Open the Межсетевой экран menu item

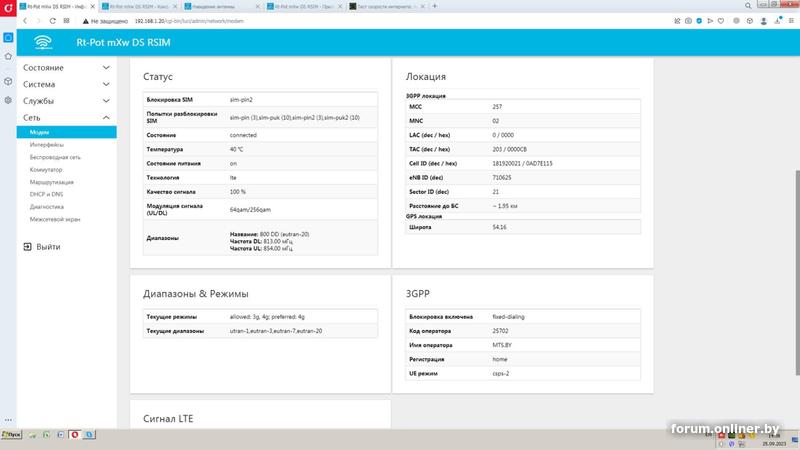55,219
